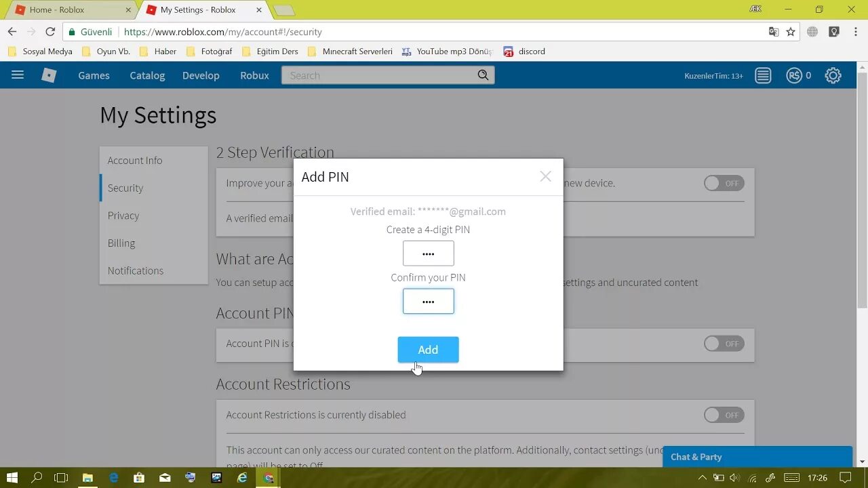This screenshot has width=868, height=488.
Task: Open a new Chrome tab
Action: [284, 10]
